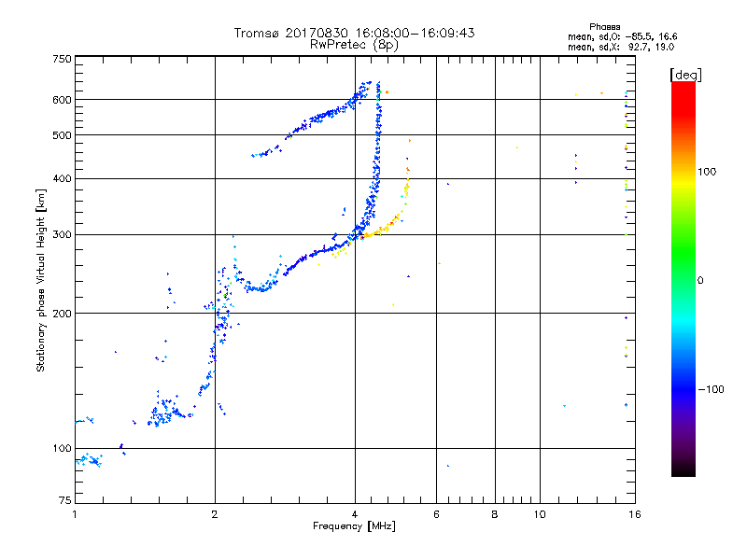
Task: Click the 'RwPretec (8p)' subtitle
Action: pyautogui.click(x=354, y=45)
